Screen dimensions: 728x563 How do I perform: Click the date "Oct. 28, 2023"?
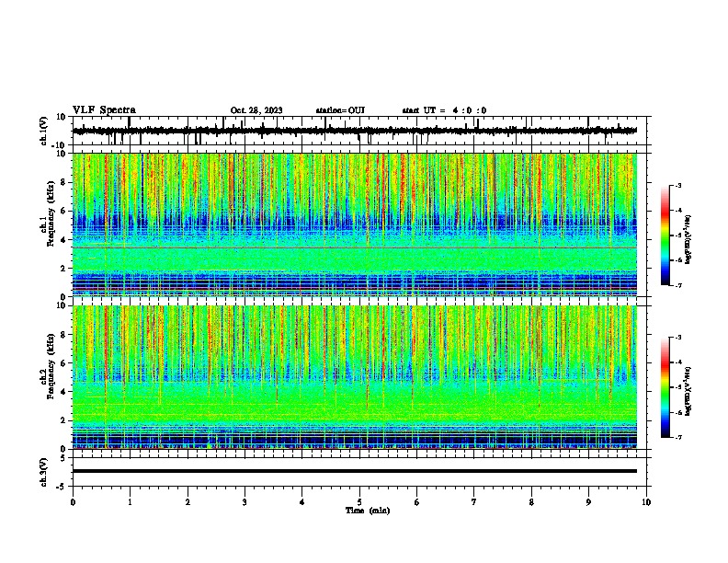[x=256, y=110]
